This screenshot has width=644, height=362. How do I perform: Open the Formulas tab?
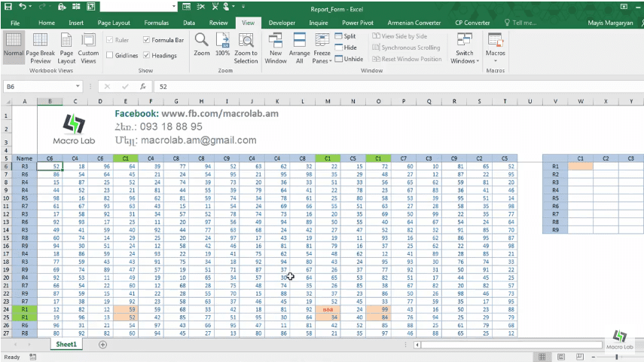(x=157, y=23)
